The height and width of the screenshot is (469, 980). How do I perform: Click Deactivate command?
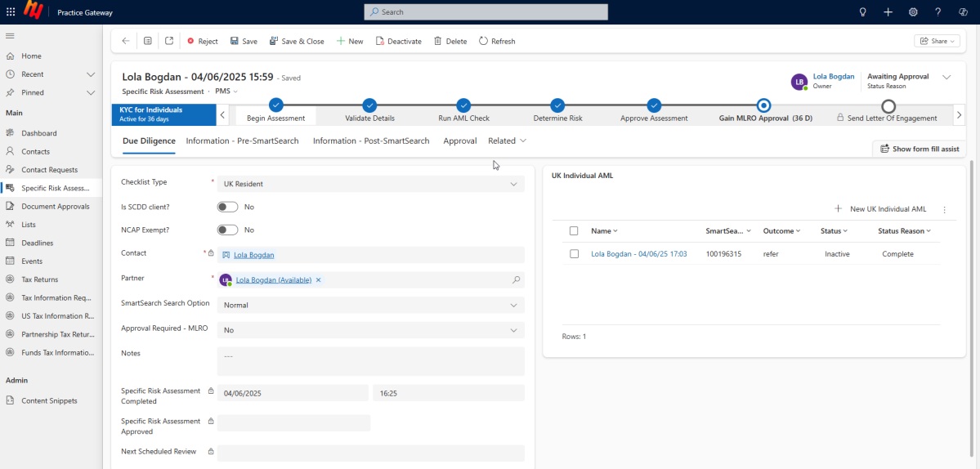coord(399,41)
